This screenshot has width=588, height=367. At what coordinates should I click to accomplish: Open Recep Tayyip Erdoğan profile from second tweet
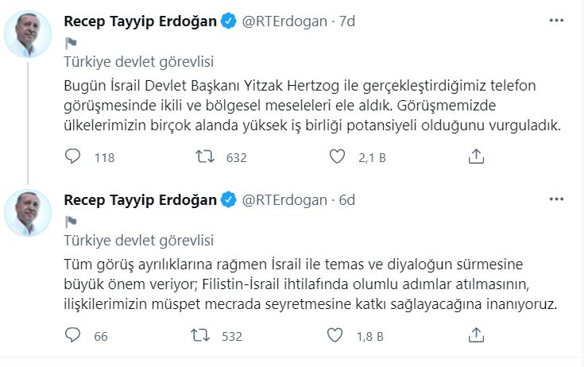tap(139, 199)
